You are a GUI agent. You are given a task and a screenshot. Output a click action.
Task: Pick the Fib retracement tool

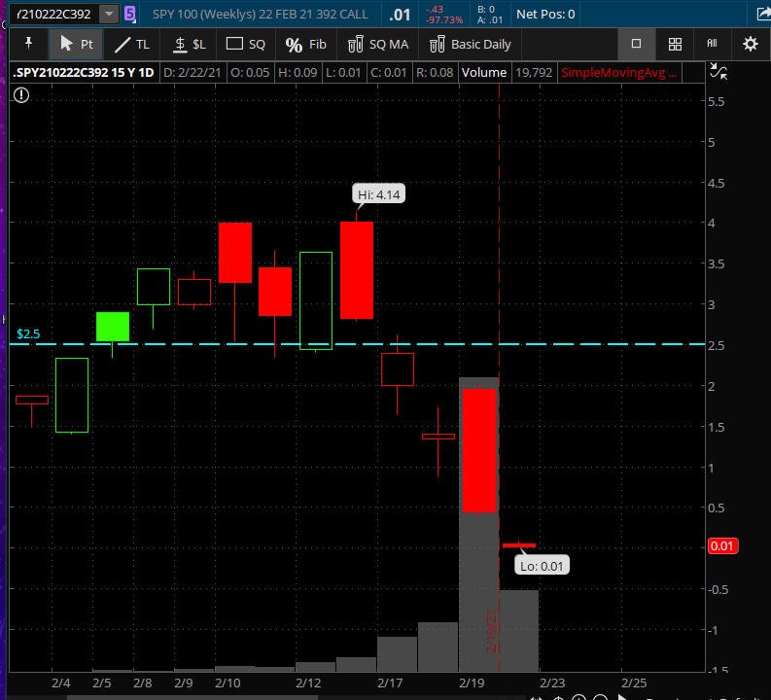click(305, 45)
